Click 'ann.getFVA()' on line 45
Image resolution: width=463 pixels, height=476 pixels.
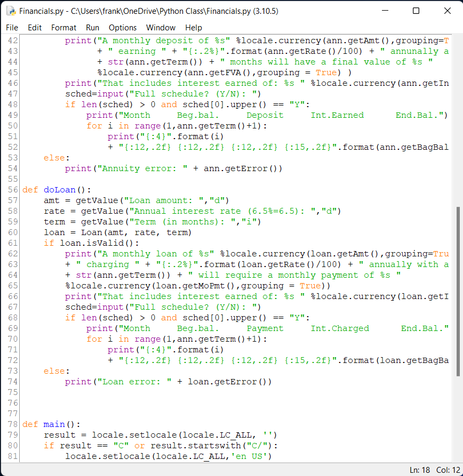tap(220, 72)
